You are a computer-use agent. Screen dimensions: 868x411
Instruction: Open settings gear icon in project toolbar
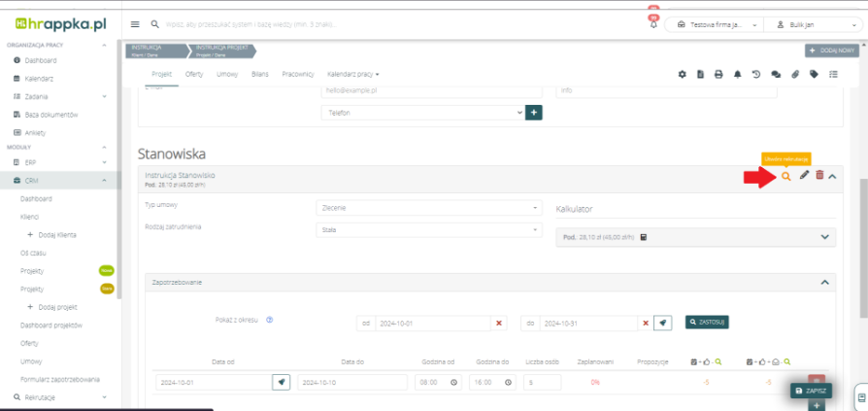point(682,74)
